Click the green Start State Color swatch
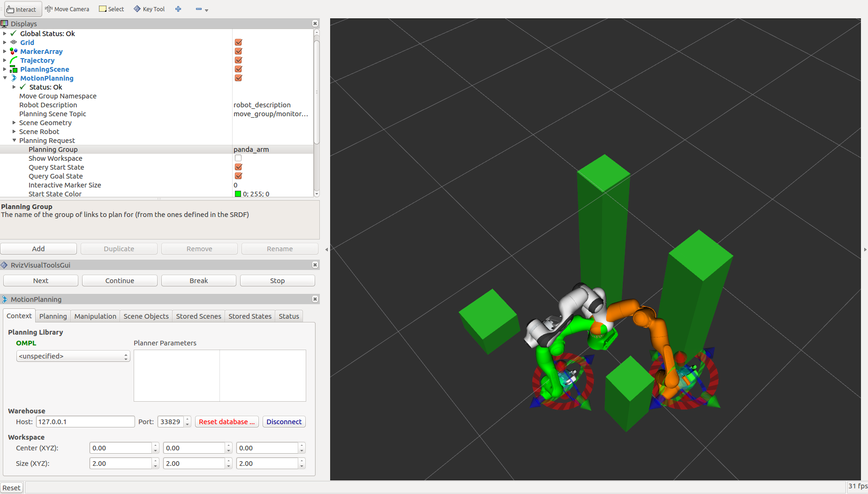Screen dimensions: 868x494 (238, 194)
